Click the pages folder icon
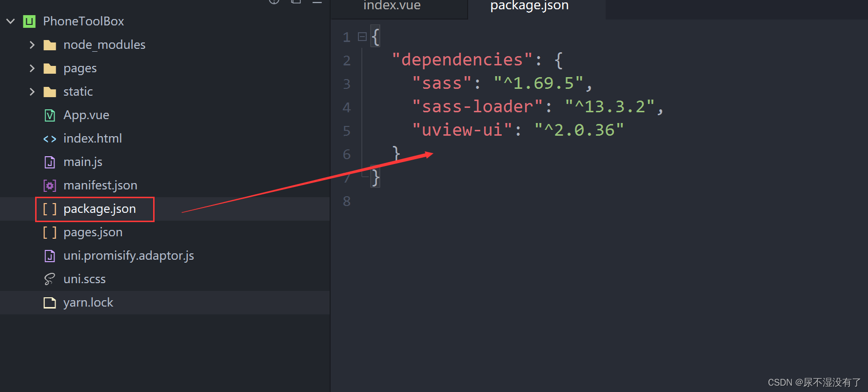 tap(50, 69)
